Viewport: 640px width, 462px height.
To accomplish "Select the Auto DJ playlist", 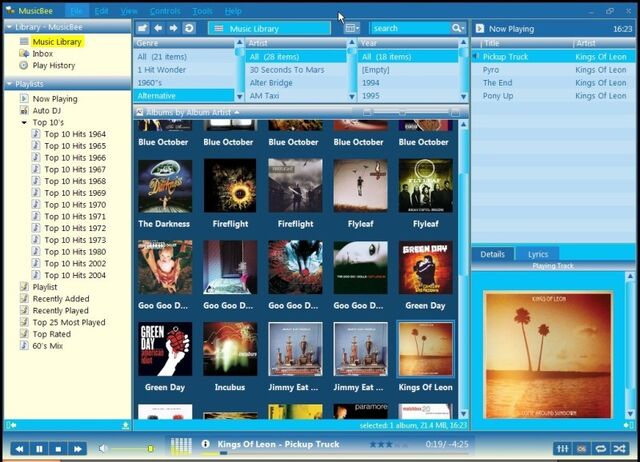I will tap(47, 111).
